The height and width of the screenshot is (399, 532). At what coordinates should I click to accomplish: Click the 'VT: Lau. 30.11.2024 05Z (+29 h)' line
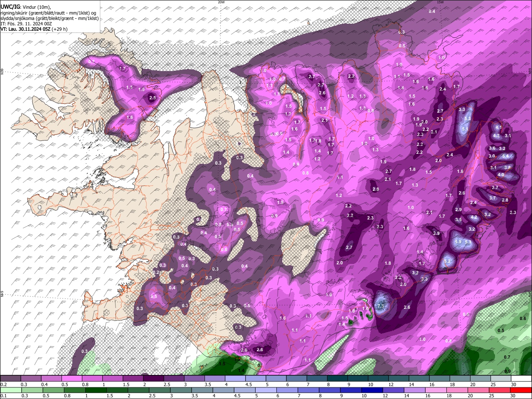click(34, 29)
